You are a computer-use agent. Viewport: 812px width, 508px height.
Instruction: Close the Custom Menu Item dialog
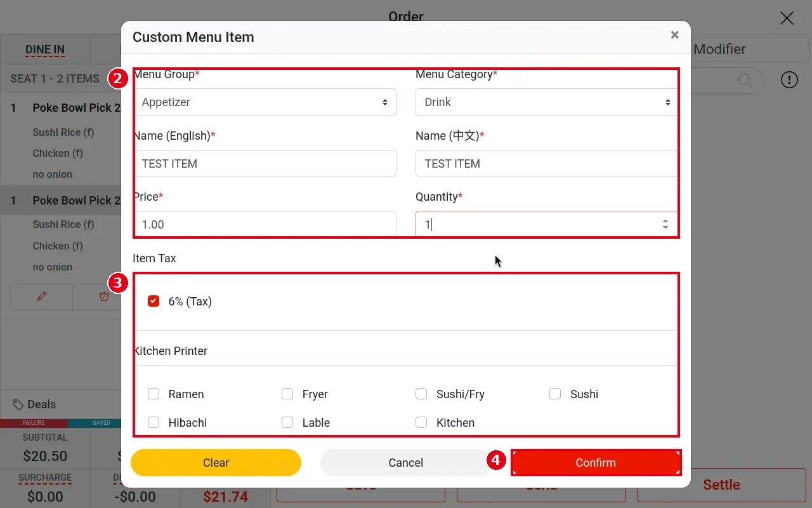point(674,35)
